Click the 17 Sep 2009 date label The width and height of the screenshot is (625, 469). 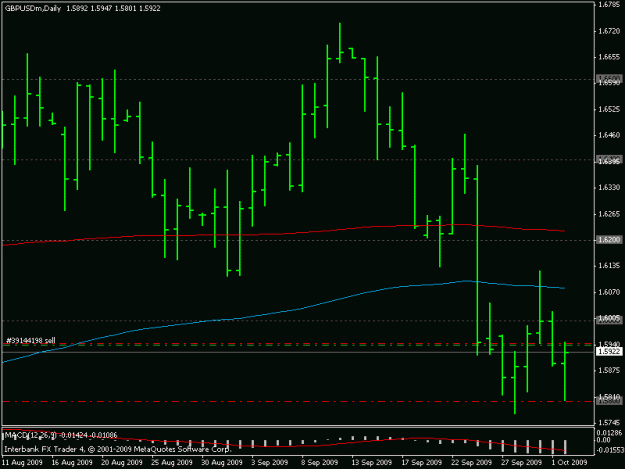point(421,462)
